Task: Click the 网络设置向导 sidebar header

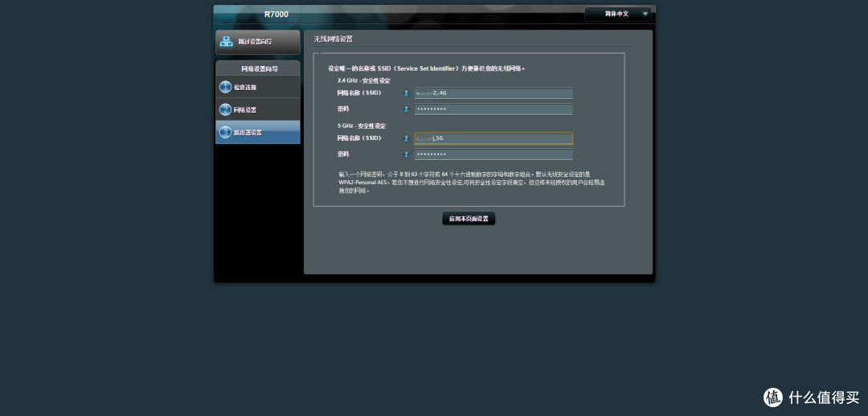Action: click(259, 68)
